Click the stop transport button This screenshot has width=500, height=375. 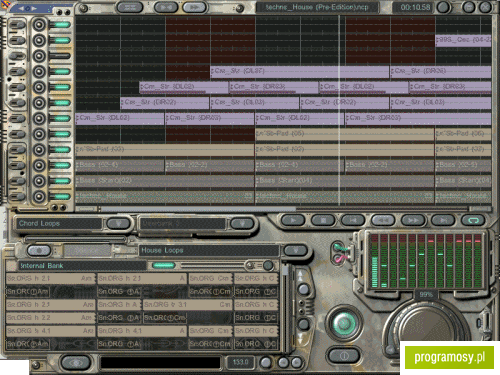click(x=323, y=220)
